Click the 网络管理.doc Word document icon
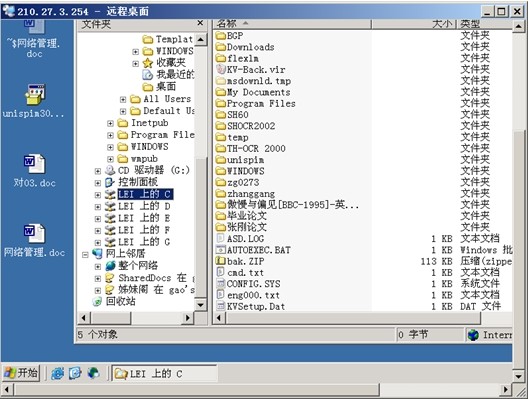The height and width of the screenshot is (399, 529). point(34,233)
